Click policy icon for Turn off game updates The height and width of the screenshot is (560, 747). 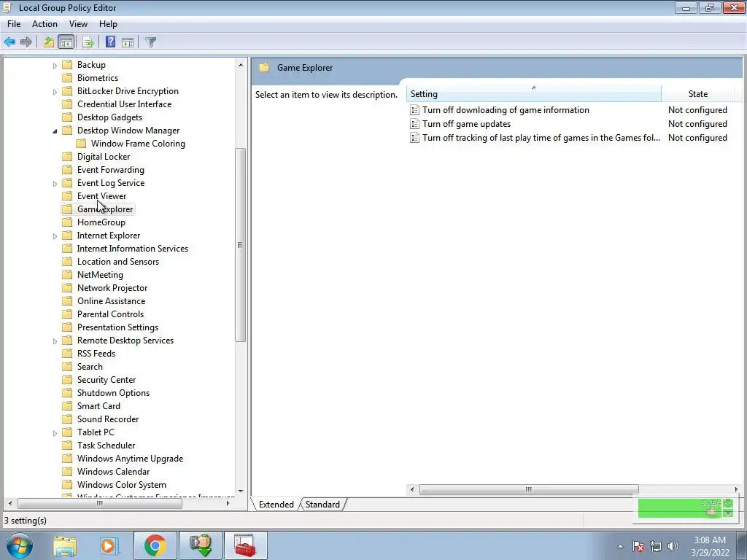(x=414, y=124)
